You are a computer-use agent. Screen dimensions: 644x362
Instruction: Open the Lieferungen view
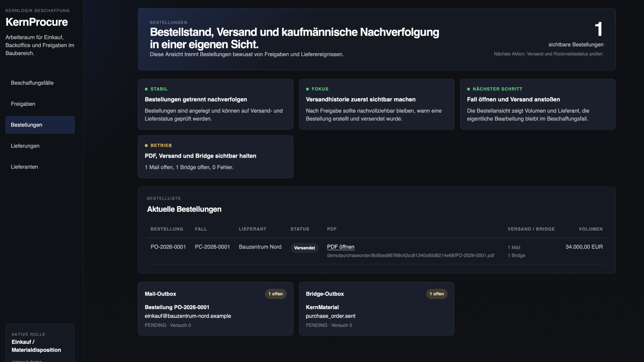click(25, 146)
